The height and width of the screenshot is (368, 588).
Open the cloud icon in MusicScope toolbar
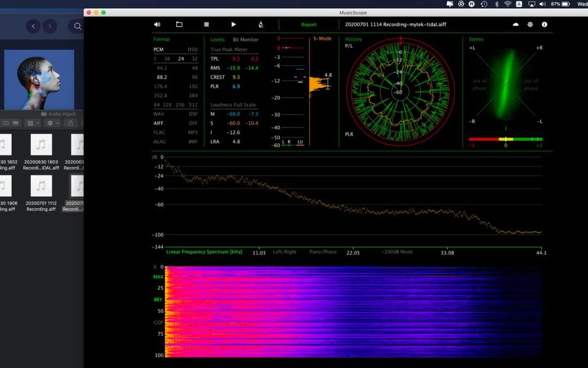click(516, 25)
